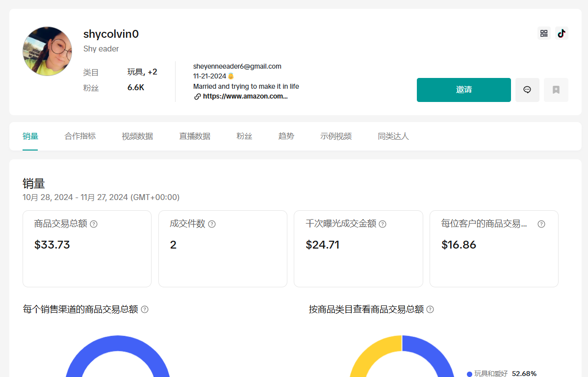The image size is (588, 377).
Task: Click the email sheyenneeader6@gmail.com
Action: 237,66
